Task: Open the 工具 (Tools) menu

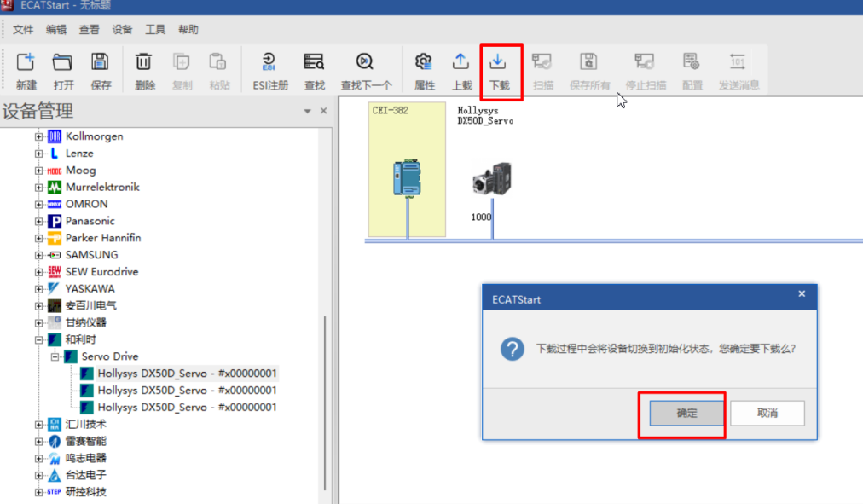Action: pos(155,30)
